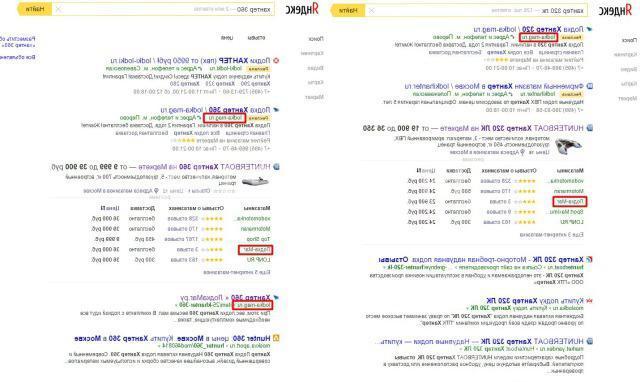Click the favicon next to Купить лодку Хантер 320 ЛК

pyautogui.click(x=589, y=300)
